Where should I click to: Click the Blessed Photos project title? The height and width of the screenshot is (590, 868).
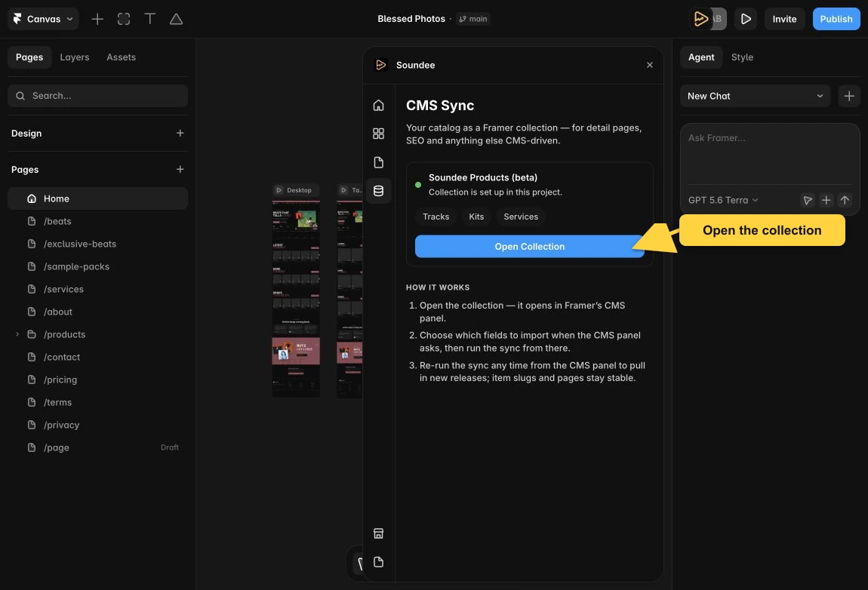411,19
